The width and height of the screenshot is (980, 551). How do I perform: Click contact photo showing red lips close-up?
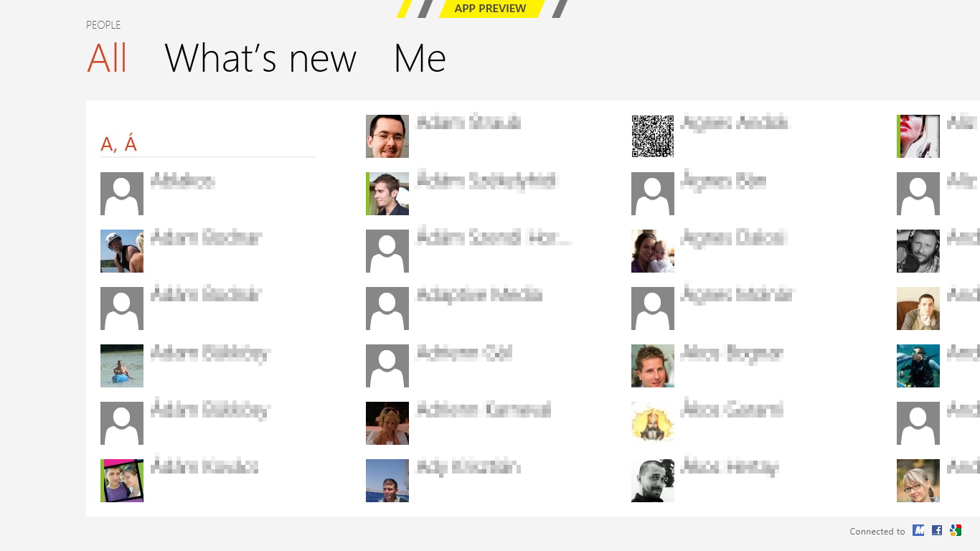tap(918, 136)
